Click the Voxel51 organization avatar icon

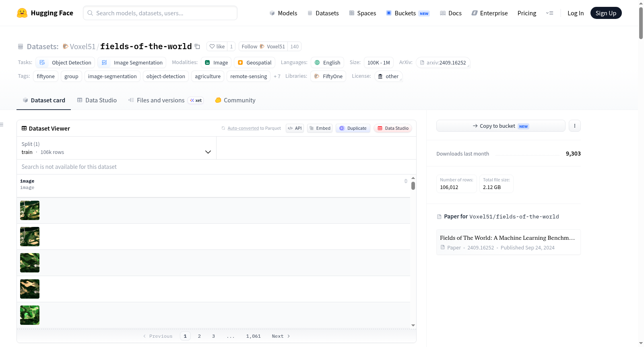[x=66, y=46]
